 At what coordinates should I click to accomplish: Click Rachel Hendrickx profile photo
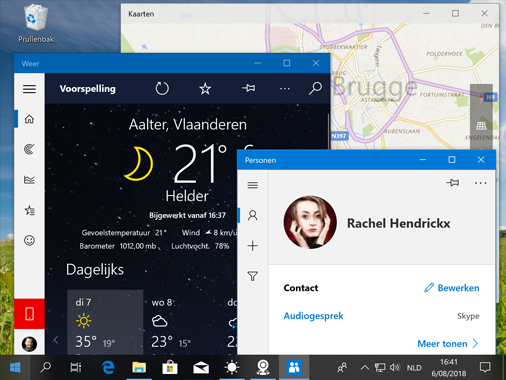310,222
